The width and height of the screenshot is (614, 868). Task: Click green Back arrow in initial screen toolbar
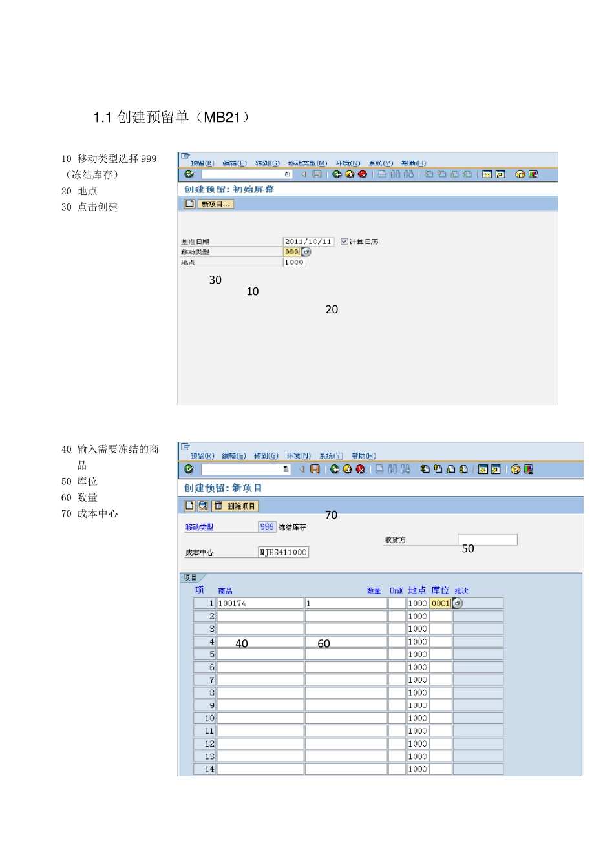(x=337, y=174)
